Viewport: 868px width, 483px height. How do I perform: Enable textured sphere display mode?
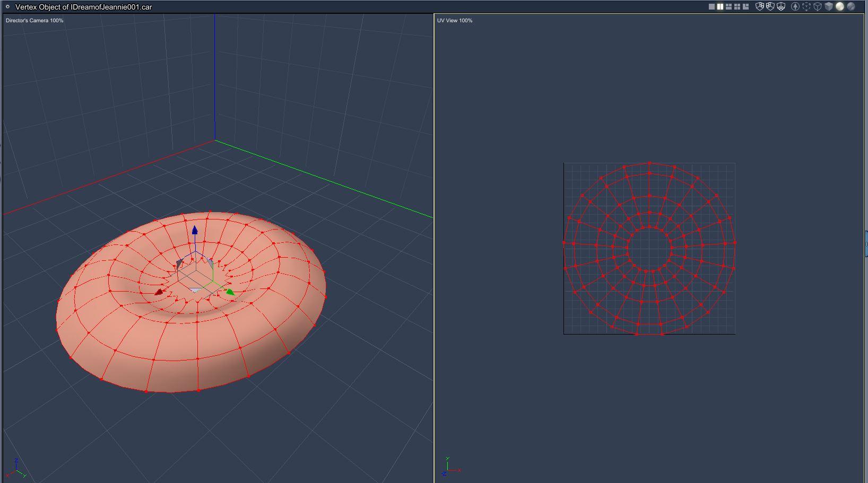(851, 7)
